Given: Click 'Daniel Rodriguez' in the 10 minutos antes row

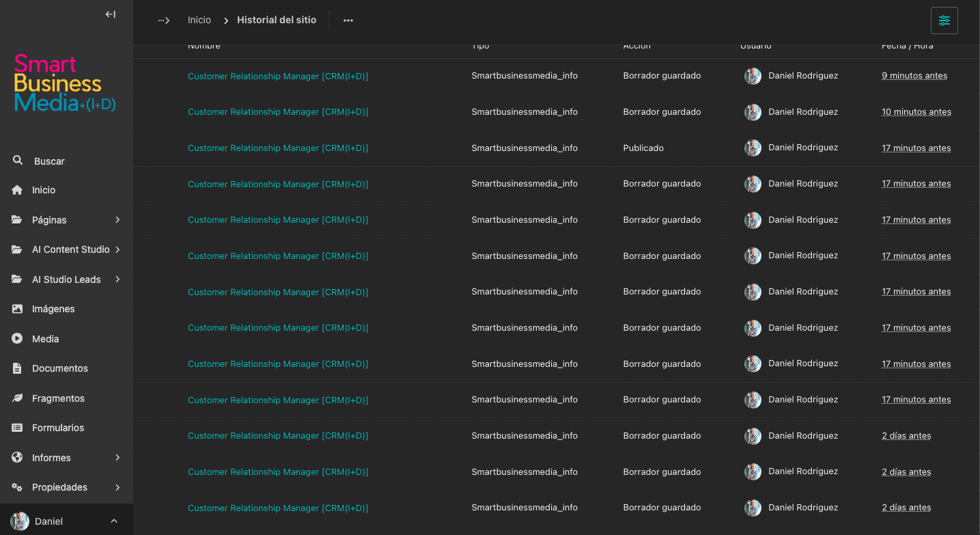Looking at the screenshot, I should (803, 111).
